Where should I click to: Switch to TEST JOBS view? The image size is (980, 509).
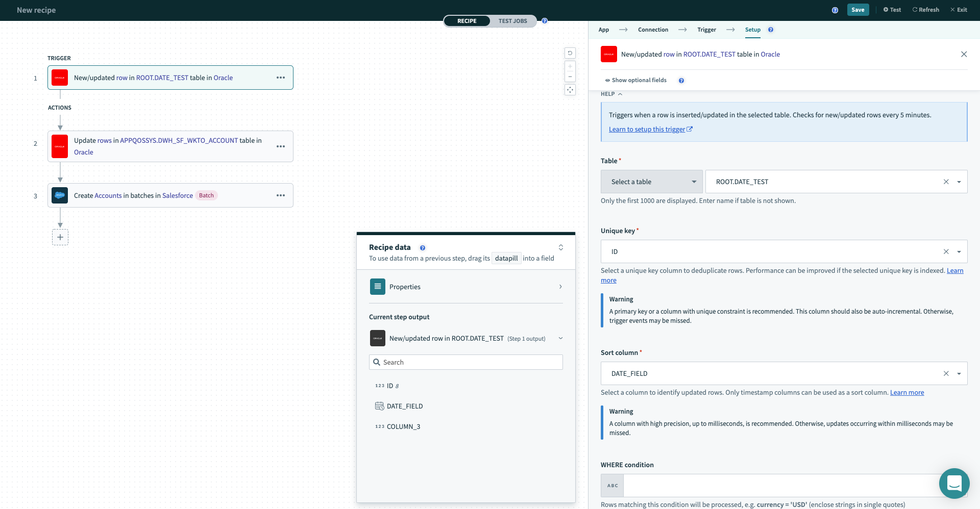click(512, 21)
